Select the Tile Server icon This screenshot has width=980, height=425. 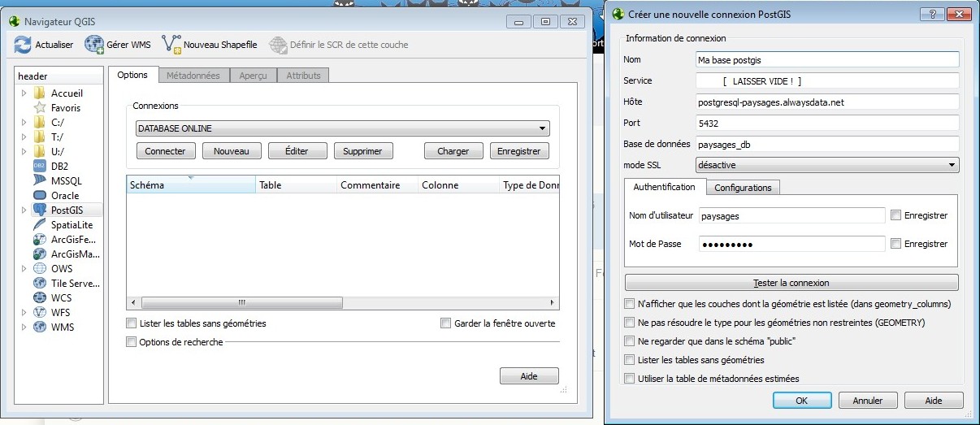click(x=39, y=284)
